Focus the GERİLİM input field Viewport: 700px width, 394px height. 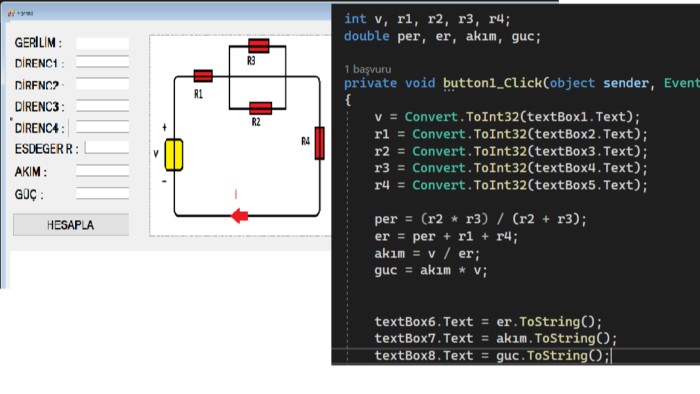tap(102, 43)
